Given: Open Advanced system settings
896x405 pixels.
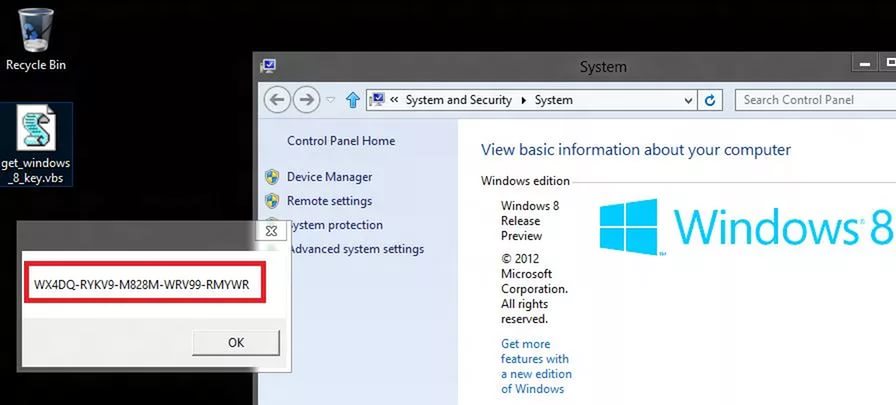Looking at the screenshot, I should [355, 249].
